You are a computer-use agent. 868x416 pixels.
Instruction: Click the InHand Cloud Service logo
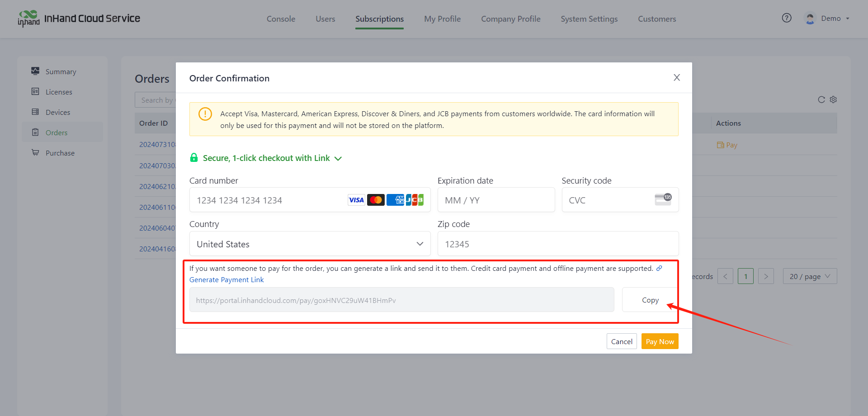(79, 19)
